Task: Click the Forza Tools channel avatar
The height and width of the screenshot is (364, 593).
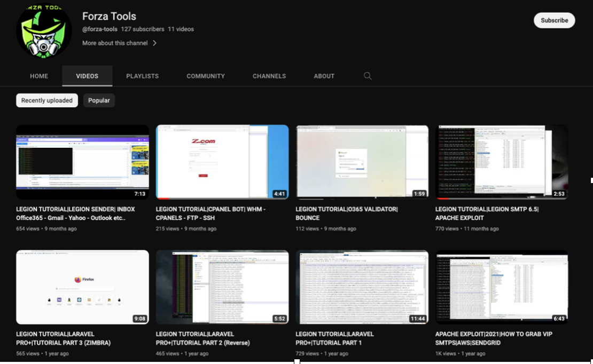Action: 44,31
